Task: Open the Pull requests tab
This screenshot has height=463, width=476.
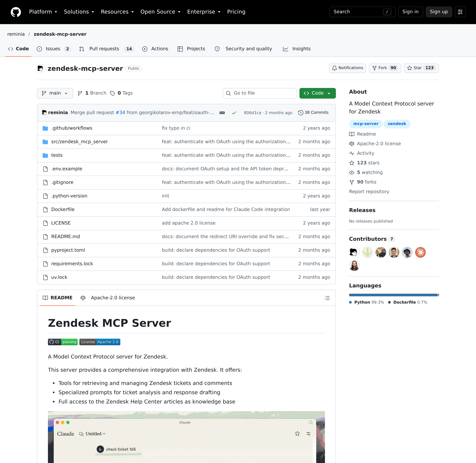Action: pos(106,49)
